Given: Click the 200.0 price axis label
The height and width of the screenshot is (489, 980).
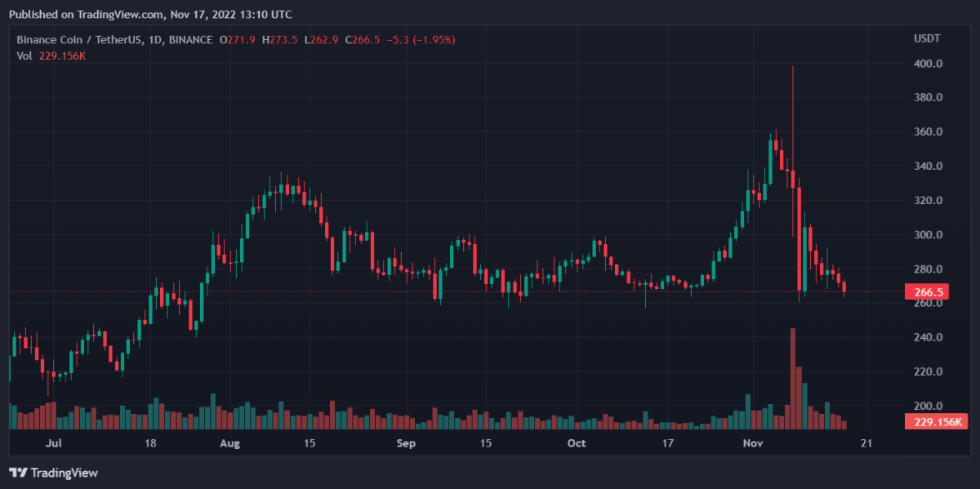Looking at the screenshot, I should coord(929,406).
